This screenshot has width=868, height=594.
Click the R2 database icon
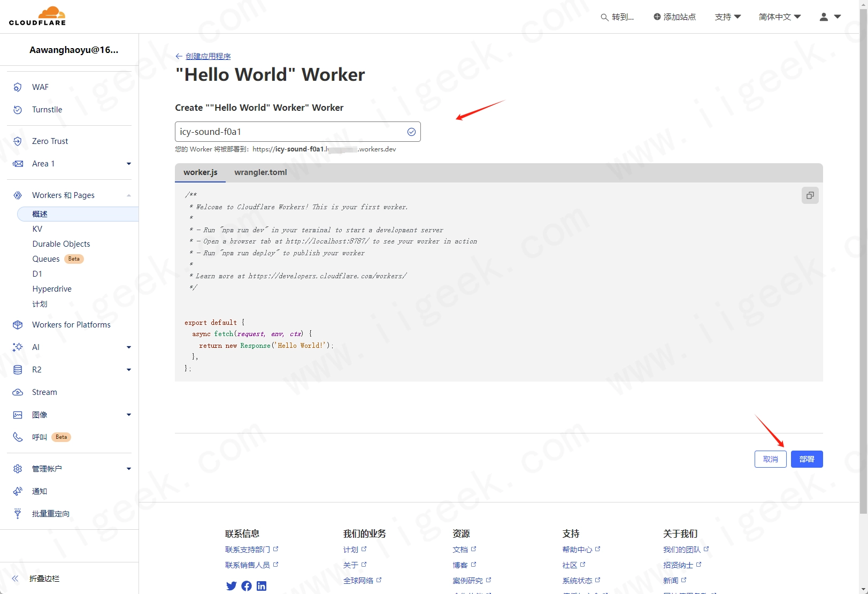(x=18, y=370)
